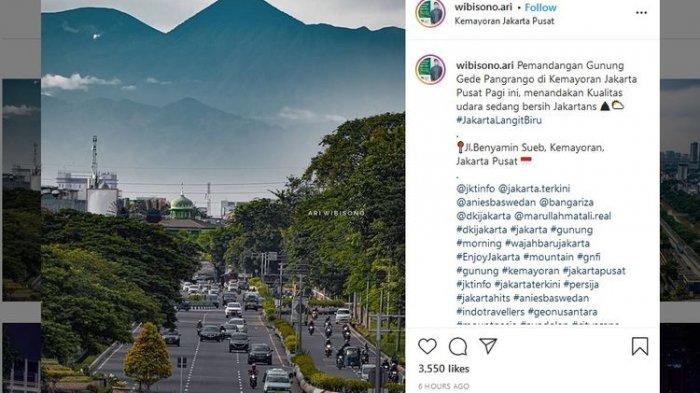Screen dimensions: 700x393
Task: Click the #wajahbarujakarta hashtag
Action: [547, 243]
